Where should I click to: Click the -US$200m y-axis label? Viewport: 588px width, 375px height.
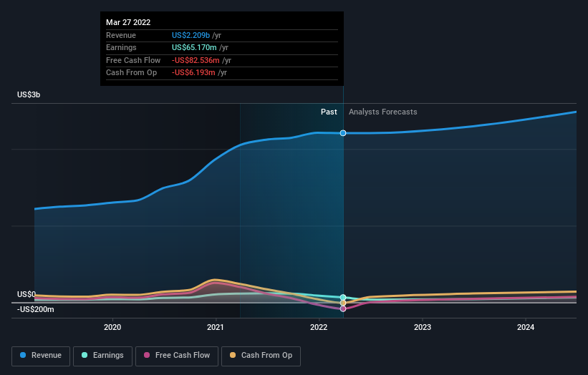pos(36,309)
